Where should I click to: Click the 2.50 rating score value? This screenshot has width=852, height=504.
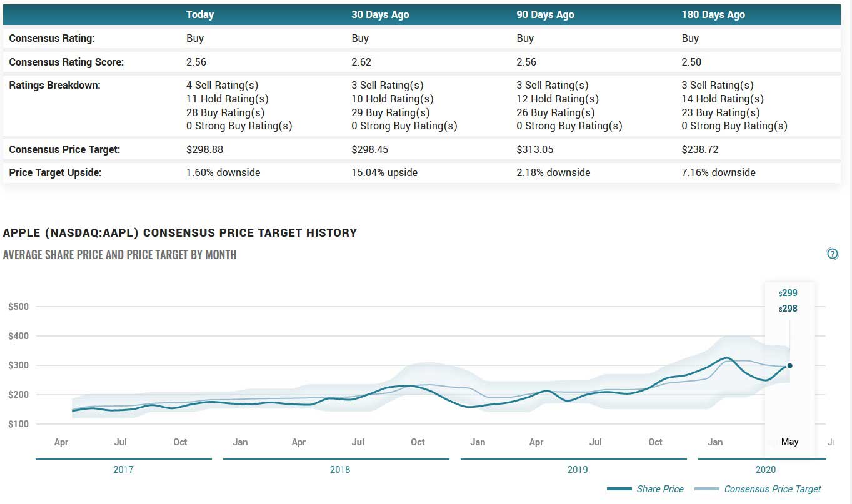(x=691, y=62)
